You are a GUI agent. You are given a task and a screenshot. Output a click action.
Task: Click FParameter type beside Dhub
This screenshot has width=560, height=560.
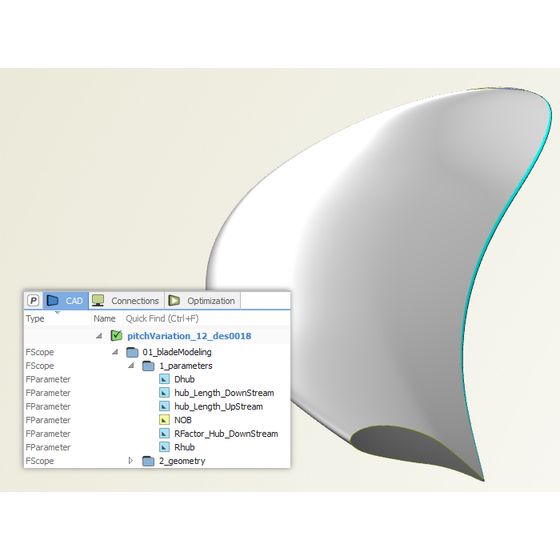(48, 379)
